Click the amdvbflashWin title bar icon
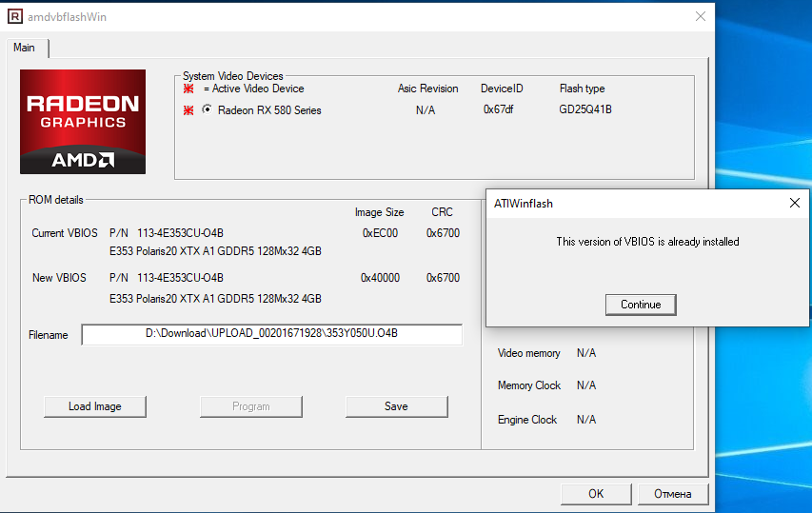This screenshot has height=513, width=812. pos(15,16)
